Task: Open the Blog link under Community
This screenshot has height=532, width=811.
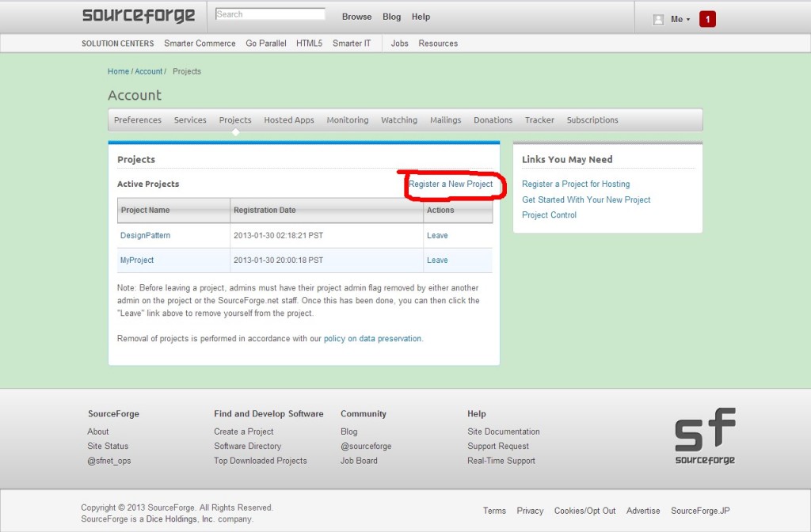Action: click(348, 431)
